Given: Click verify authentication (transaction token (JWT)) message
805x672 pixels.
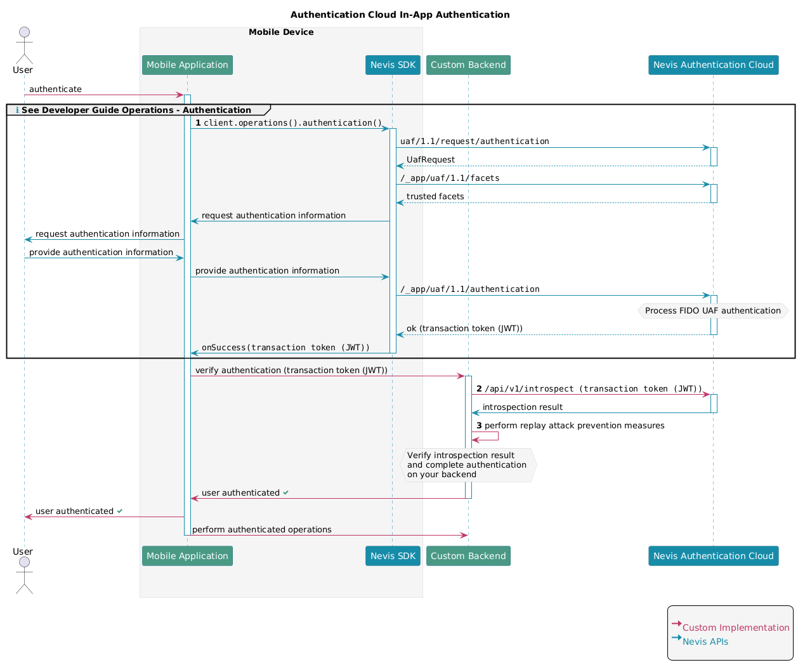Looking at the screenshot, I should click(291, 371).
